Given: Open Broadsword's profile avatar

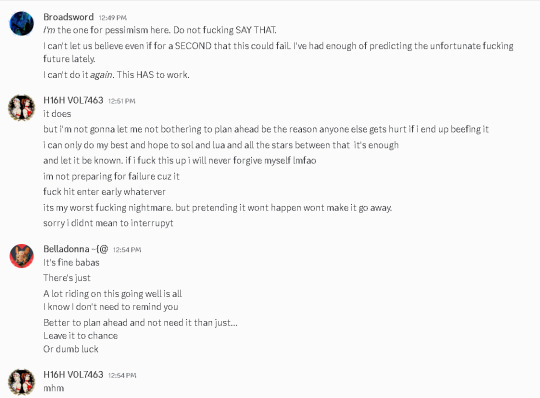Looking at the screenshot, I should tap(21, 23).
